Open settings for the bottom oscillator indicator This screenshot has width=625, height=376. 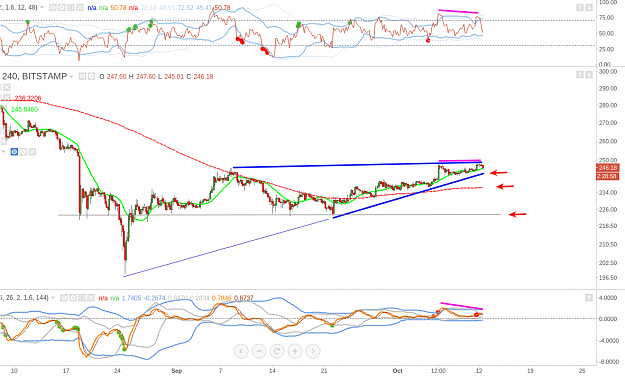(x=73, y=297)
